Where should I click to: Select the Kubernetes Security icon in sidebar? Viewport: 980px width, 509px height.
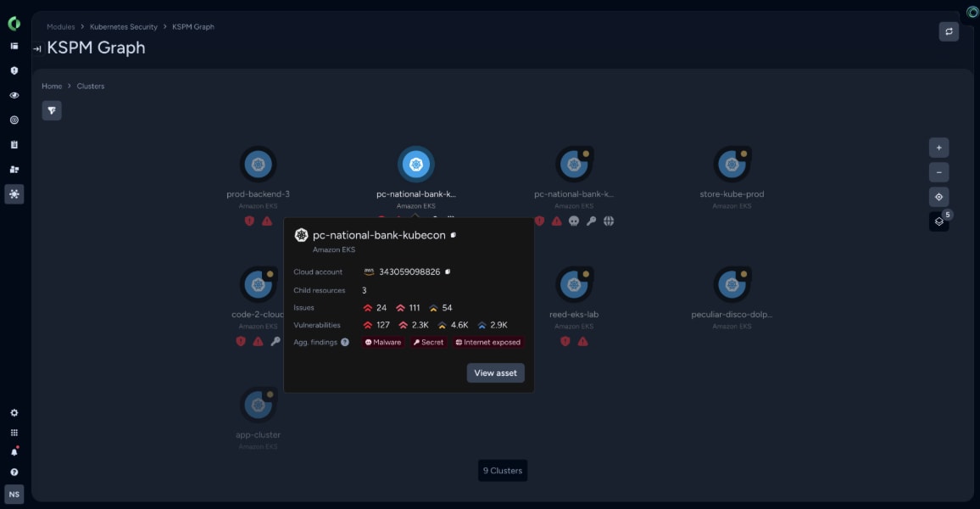click(x=14, y=194)
